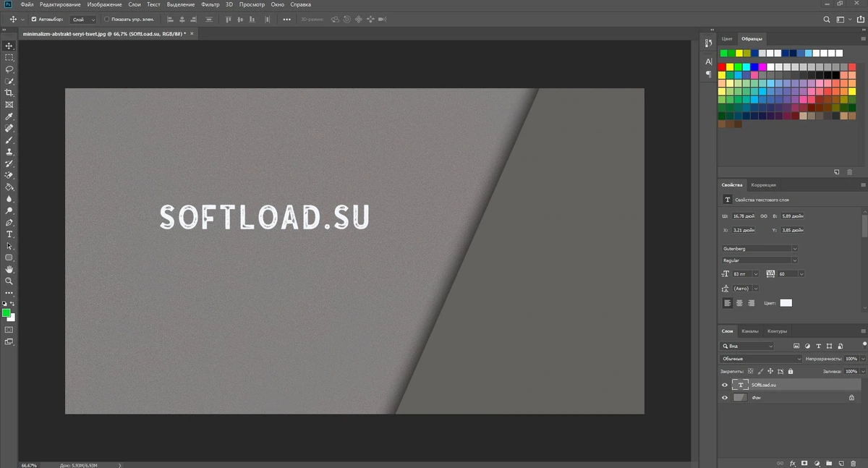Click the X position field 3,21 дюйм
Image resolution: width=868 pixels, height=468 pixels.
point(744,230)
